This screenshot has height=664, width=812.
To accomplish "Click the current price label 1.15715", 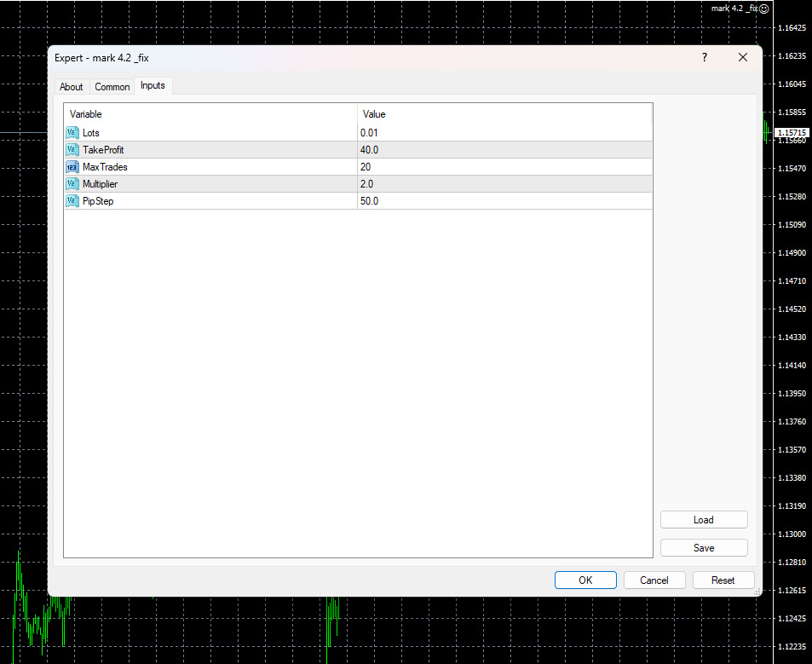I will coord(792,133).
